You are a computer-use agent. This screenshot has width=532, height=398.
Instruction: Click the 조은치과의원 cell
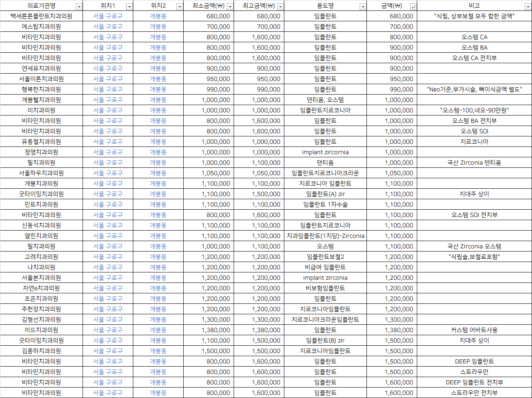tap(41, 299)
